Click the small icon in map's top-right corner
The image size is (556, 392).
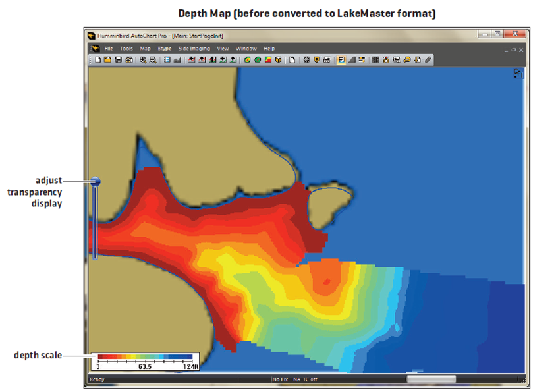click(x=518, y=73)
